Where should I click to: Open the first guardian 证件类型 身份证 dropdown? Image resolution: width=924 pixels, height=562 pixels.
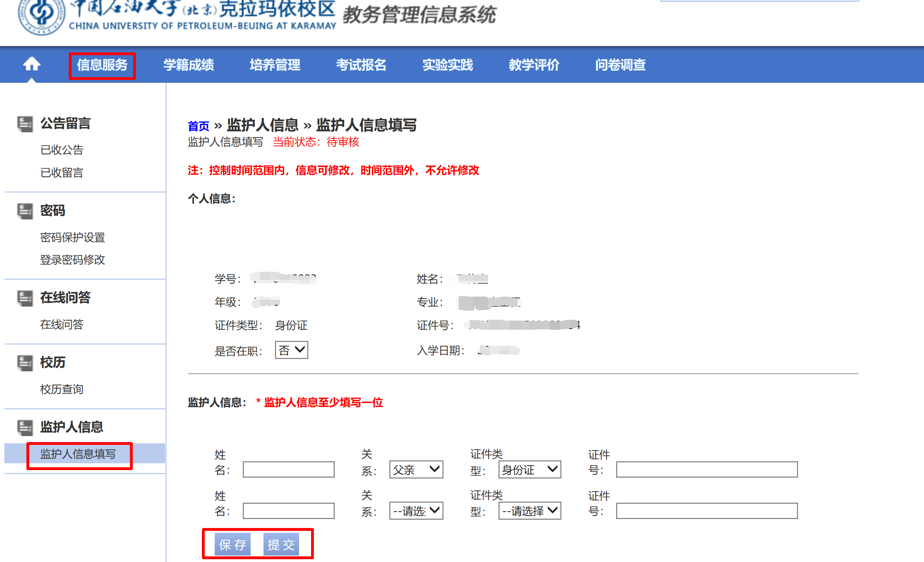pos(529,469)
